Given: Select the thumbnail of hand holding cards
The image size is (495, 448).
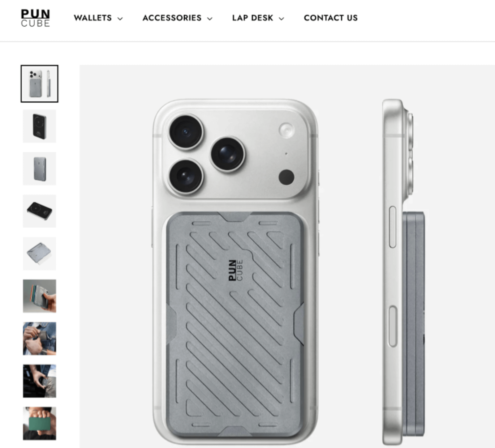Looking at the screenshot, I should click(40, 296).
